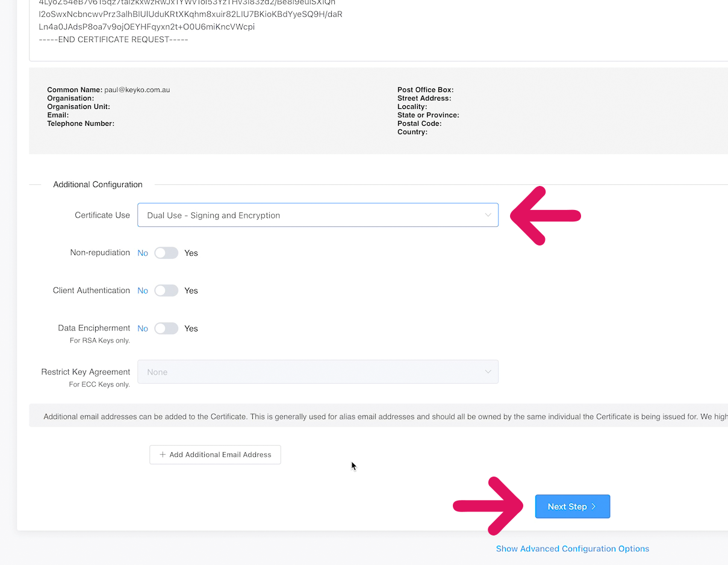Click the Additional Configuration heading
Image resolution: width=728 pixels, height=565 pixels.
tap(98, 184)
